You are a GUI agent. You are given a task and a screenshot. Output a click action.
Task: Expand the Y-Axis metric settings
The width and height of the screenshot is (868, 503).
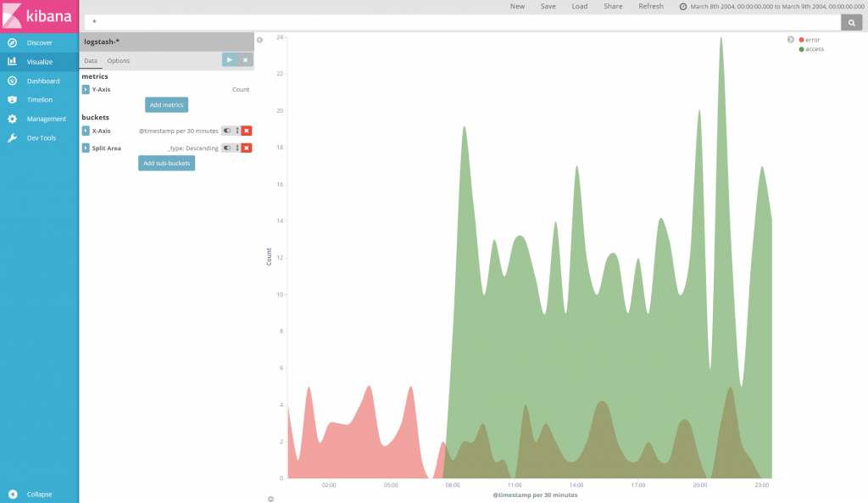click(86, 89)
